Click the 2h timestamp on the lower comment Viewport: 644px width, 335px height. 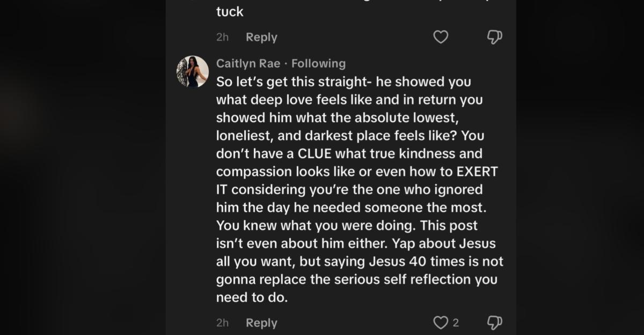[222, 322]
